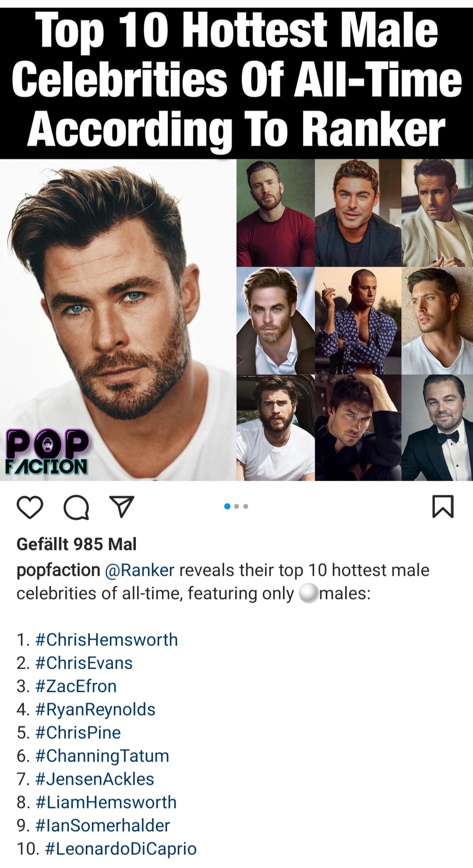Image resolution: width=473 pixels, height=868 pixels.
Task: Open the #ChrisEvans hashtag
Action: 84,663
